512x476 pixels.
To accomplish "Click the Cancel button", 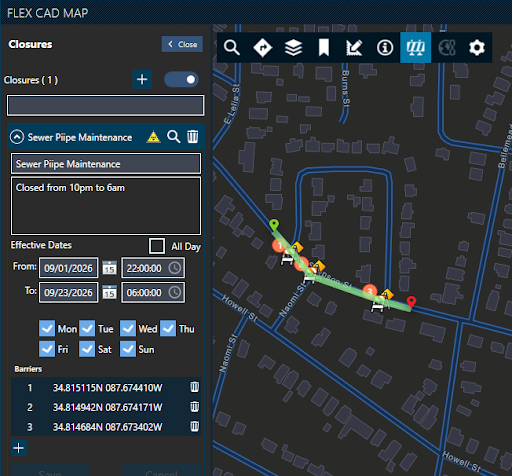I will (x=162, y=471).
